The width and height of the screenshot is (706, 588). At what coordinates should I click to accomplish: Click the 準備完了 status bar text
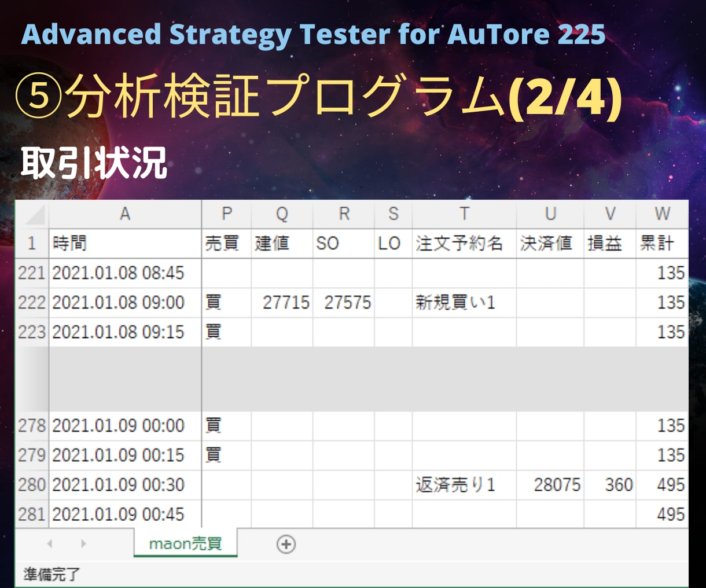[x=52, y=575]
